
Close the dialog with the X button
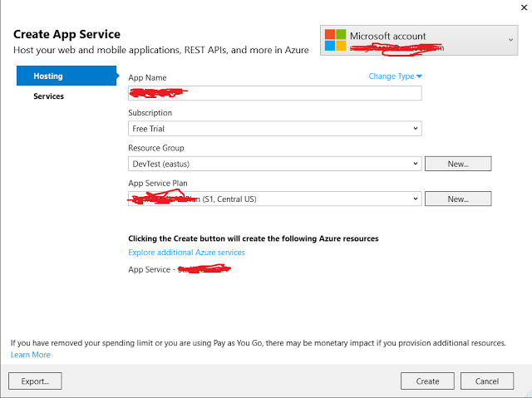click(x=524, y=7)
